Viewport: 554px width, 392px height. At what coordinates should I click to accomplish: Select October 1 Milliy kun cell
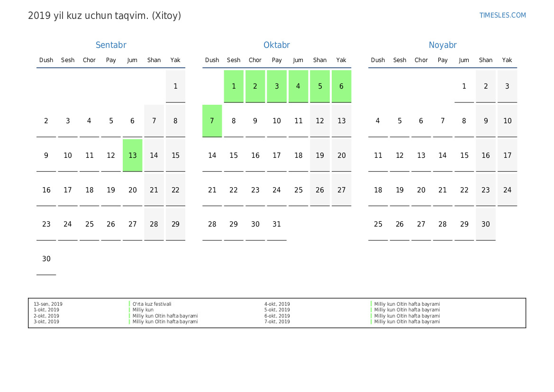[234, 86]
